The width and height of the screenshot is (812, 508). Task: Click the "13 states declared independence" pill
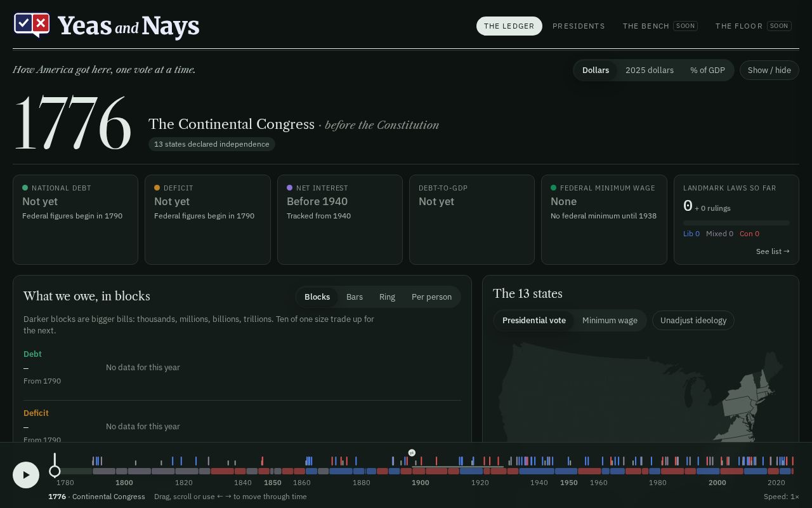click(212, 144)
